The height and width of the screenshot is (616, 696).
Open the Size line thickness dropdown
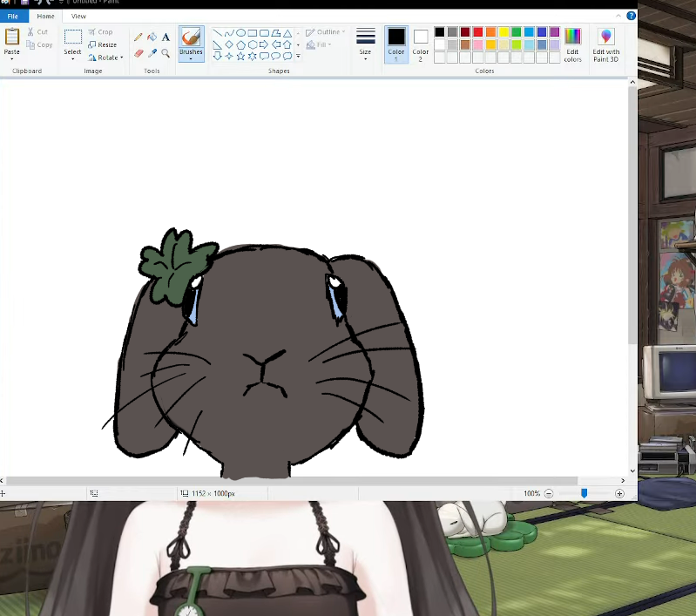(x=365, y=44)
